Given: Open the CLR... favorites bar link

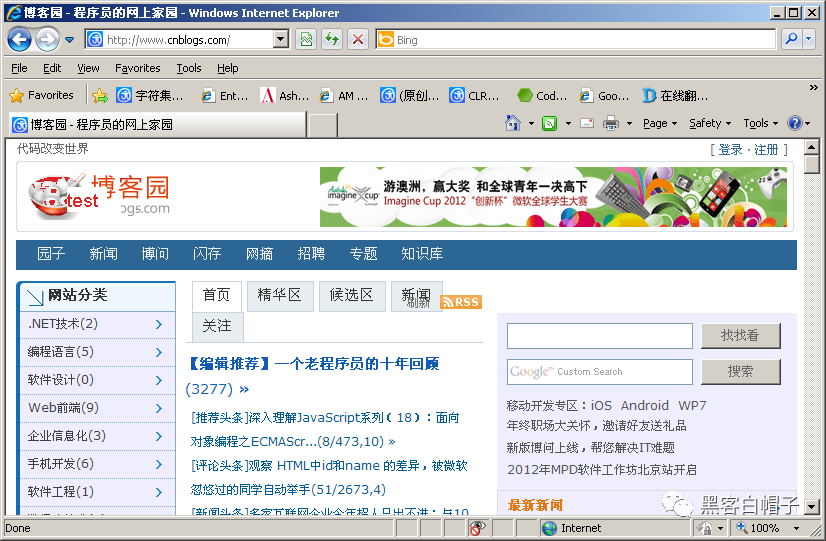Looking at the screenshot, I should pyautogui.click(x=474, y=95).
